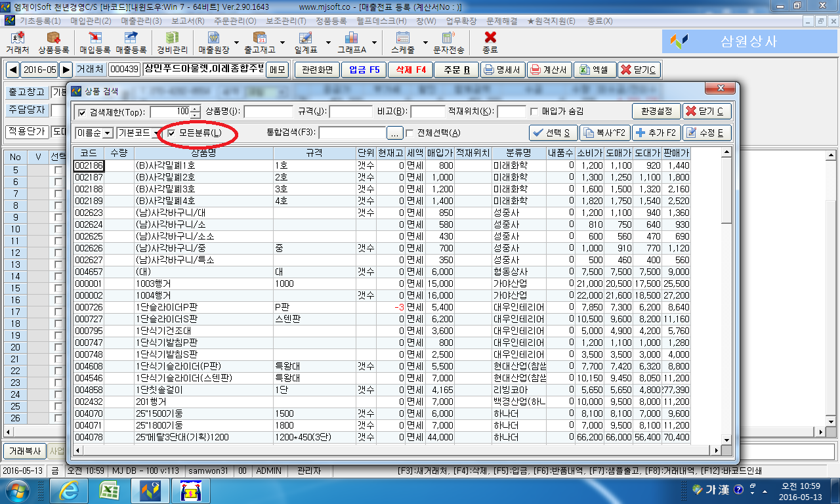Expand the 출고재고 dropdown arrow

coord(282,43)
